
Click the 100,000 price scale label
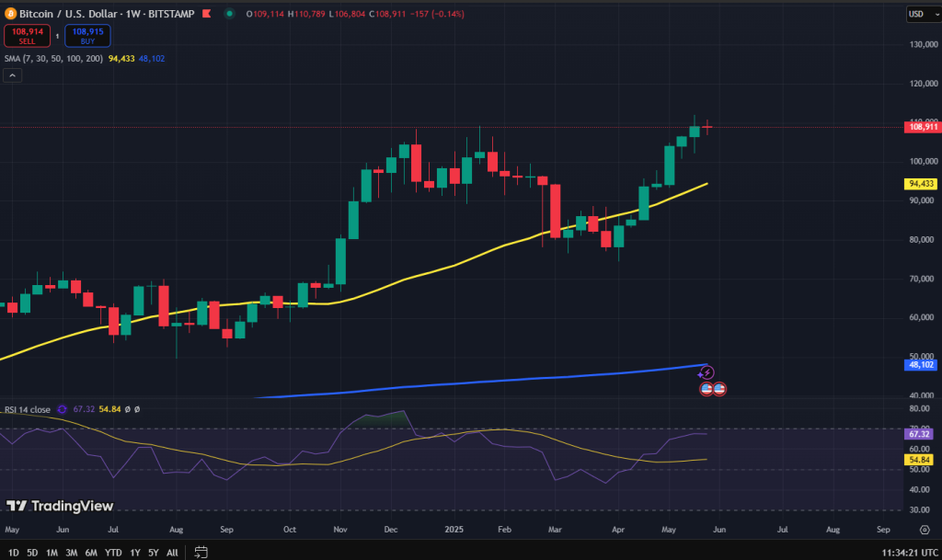pos(924,162)
